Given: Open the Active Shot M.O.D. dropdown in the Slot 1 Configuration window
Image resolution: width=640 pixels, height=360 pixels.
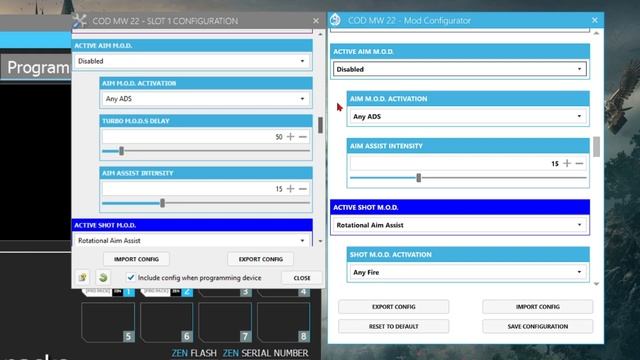Looking at the screenshot, I should click(x=193, y=240).
